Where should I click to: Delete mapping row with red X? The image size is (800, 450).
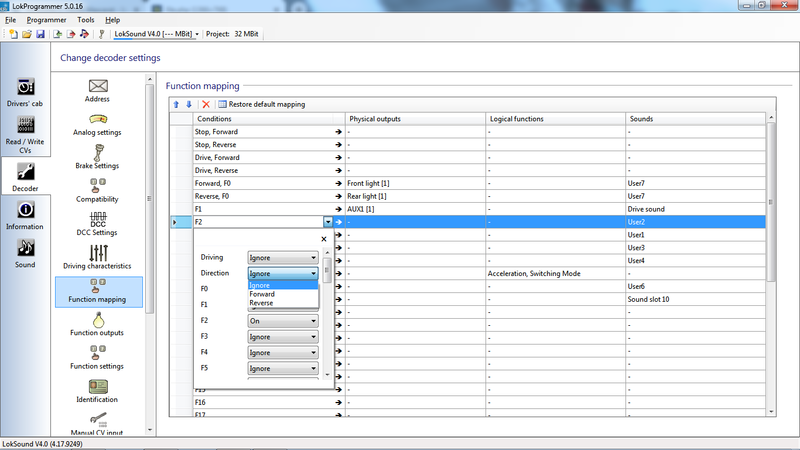(206, 104)
